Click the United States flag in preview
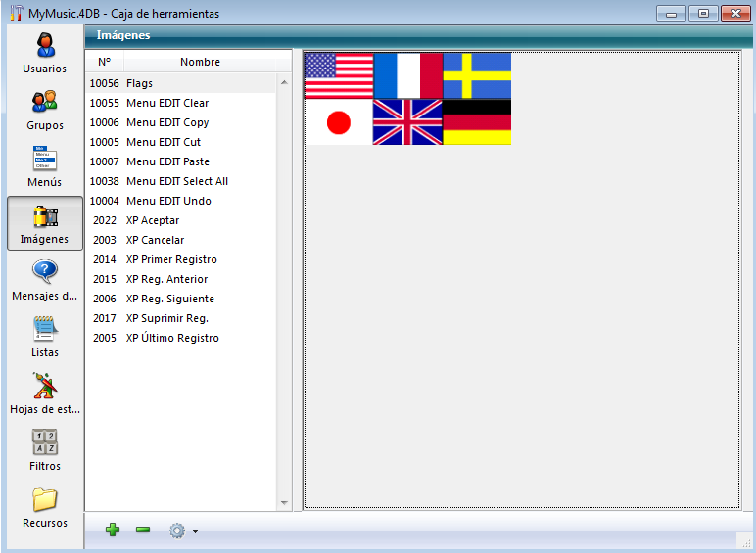The image size is (756, 553). coord(339,75)
